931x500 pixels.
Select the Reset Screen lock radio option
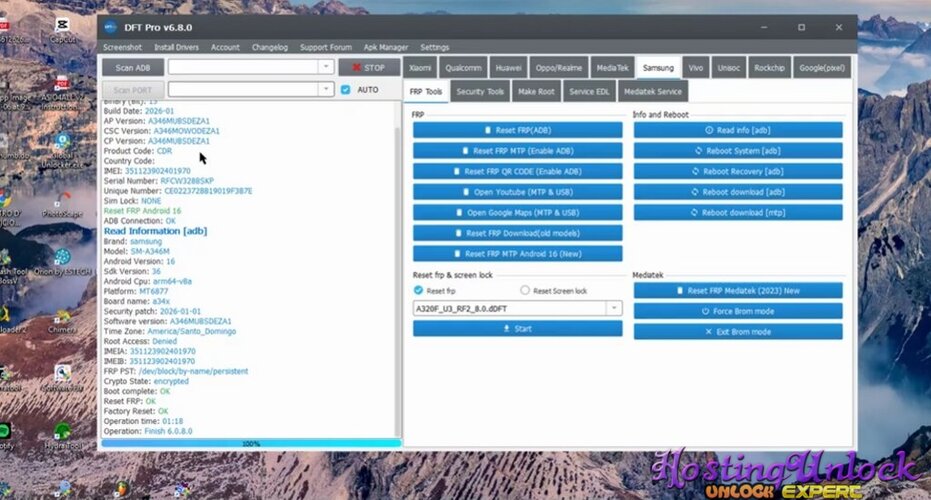pos(526,291)
